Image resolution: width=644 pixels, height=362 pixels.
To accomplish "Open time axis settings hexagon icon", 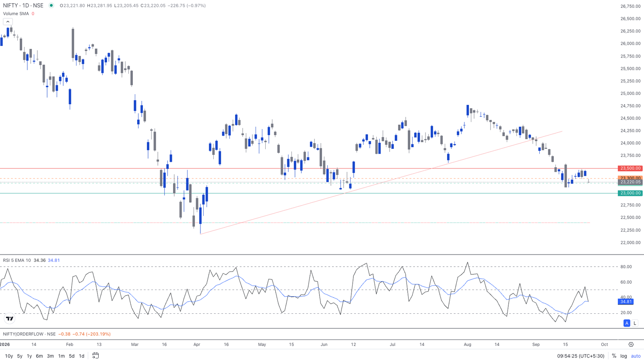I will [x=631, y=345].
